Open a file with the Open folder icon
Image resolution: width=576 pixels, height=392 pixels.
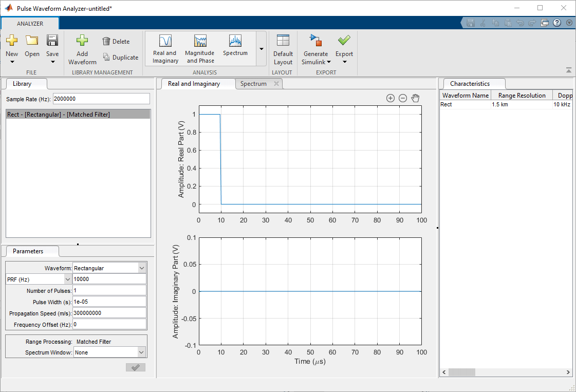(x=32, y=41)
